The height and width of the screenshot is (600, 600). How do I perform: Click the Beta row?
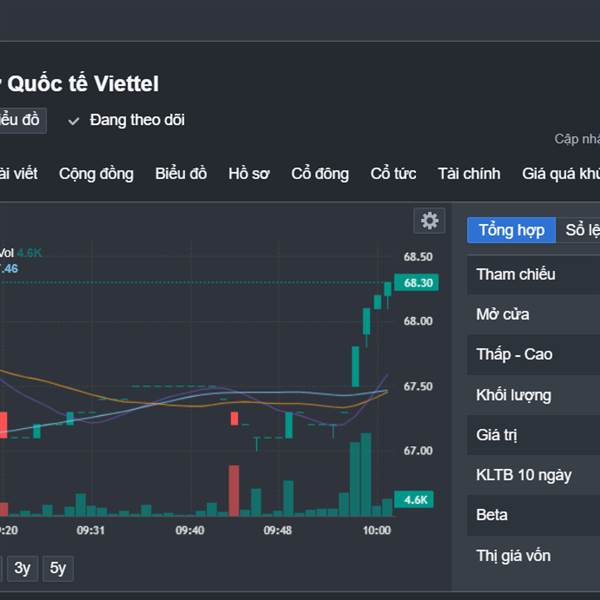click(533, 515)
